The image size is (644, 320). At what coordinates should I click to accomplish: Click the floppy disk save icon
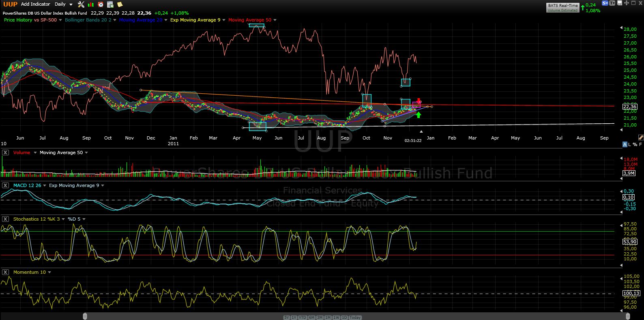point(620,3)
